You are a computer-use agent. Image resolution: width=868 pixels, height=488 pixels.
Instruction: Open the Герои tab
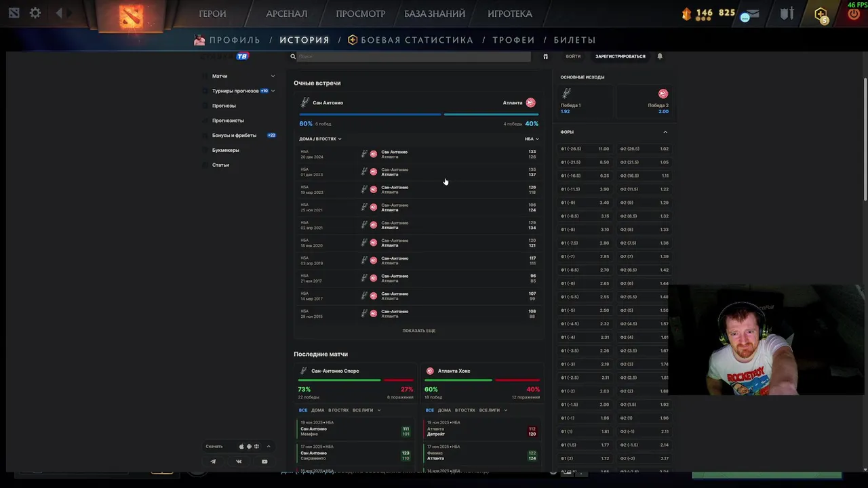(212, 14)
